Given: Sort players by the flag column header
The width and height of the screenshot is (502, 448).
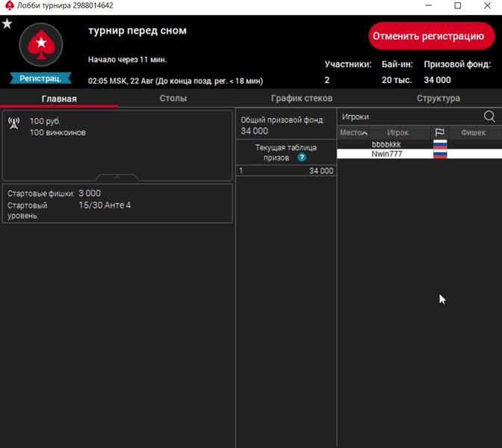Looking at the screenshot, I should tap(439, 132).
